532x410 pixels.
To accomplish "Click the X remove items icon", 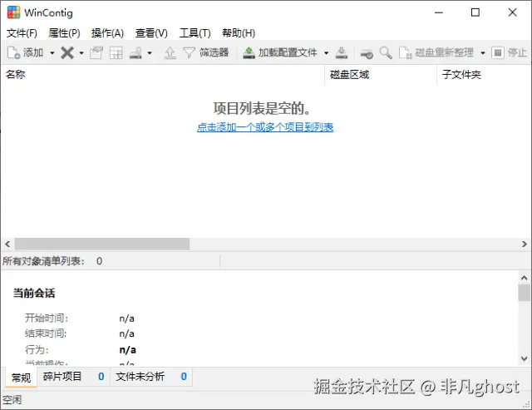I will pos(67,52).
